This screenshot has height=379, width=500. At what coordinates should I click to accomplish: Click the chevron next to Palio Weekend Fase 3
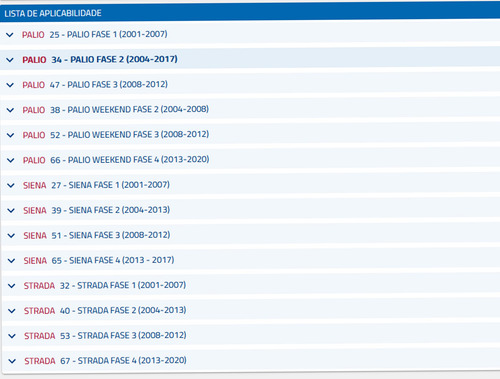pos(10,135)
